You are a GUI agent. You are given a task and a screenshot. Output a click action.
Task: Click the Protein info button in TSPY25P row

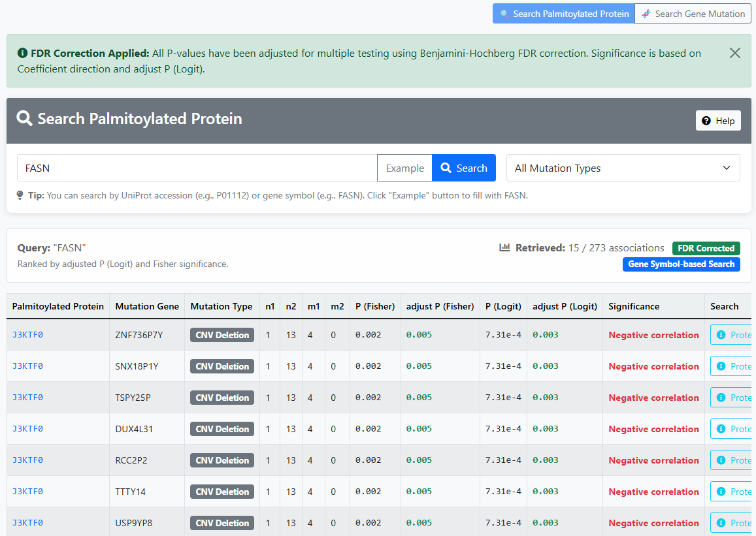click(731, 398)
